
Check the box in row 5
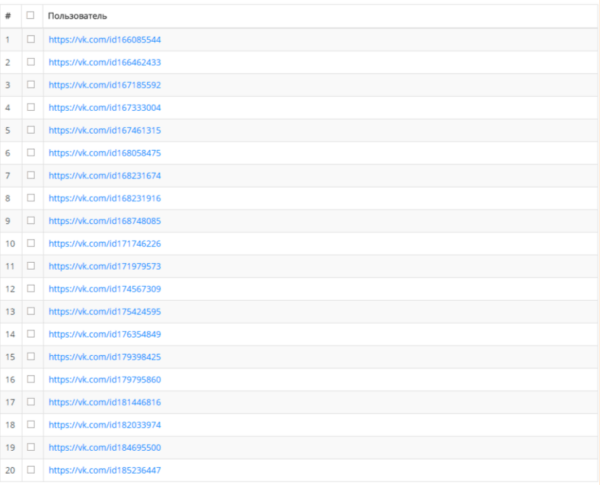31,130
